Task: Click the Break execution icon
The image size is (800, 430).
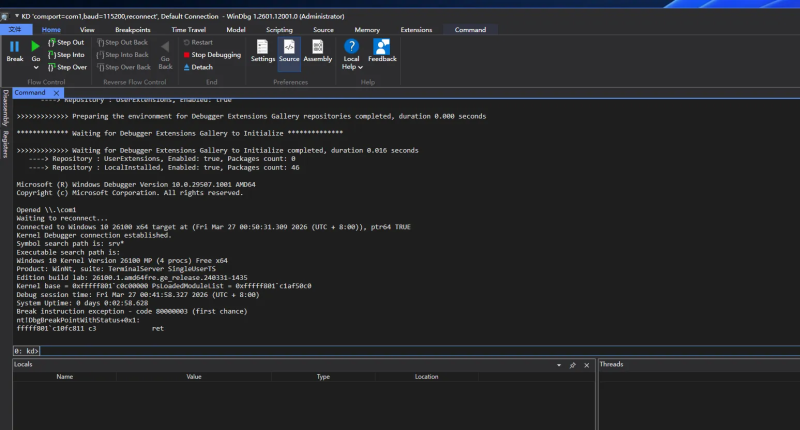Action: (14, 47)
